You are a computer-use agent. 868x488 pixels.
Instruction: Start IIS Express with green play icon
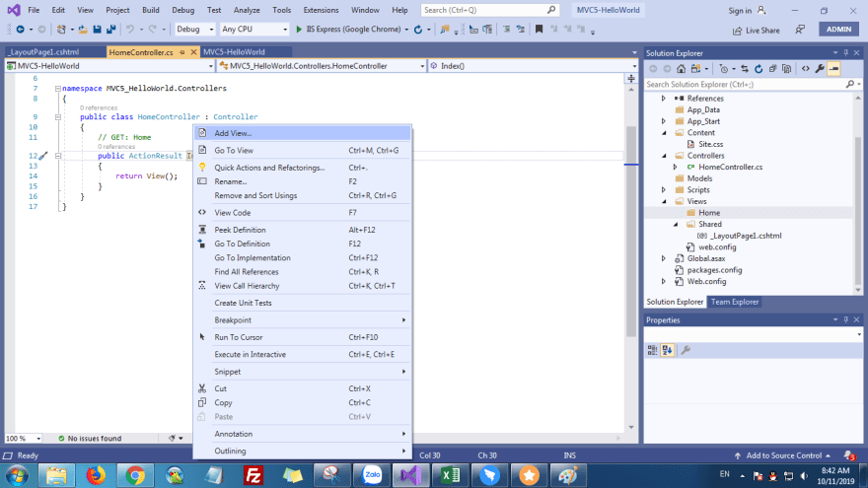tap(299, 30)
